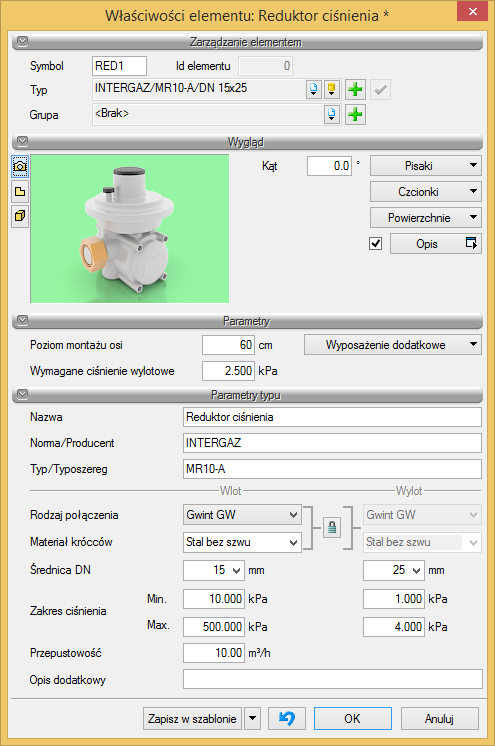Viewport: 495px width, 746px height.
Task: Collapse the Zarządzanie elementem section
Action: (x=22, y=41)
